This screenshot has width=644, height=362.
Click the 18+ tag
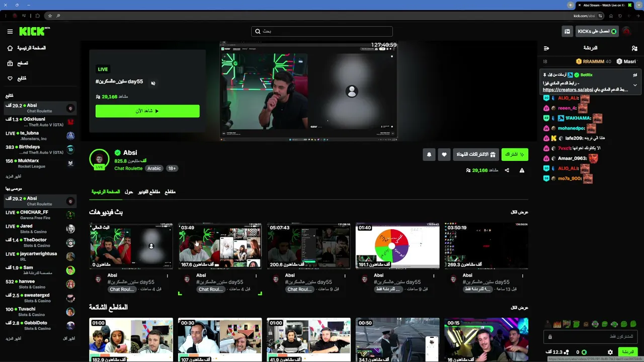coord(172,168)
